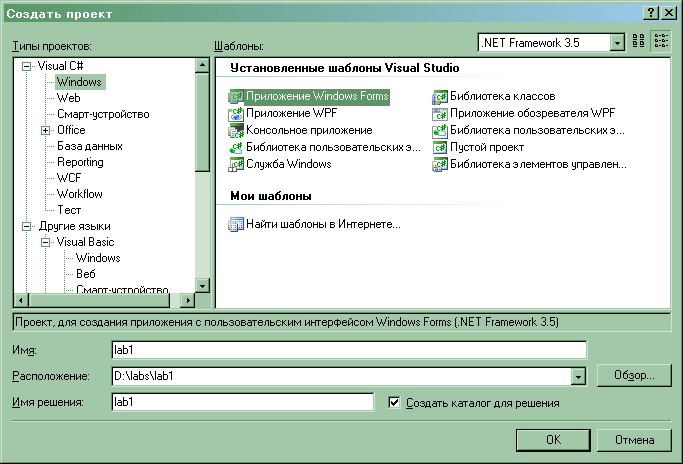
Task: Select the WPF Browser Application template icon
Action: click(440, 114)
